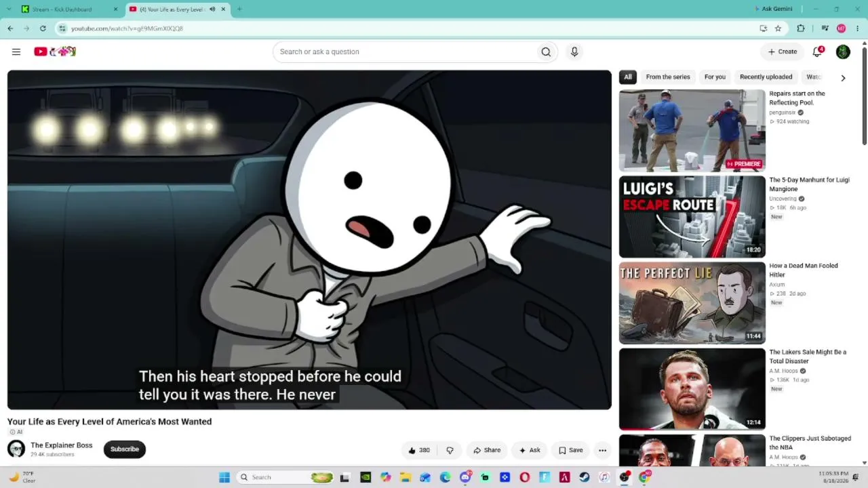Open more actions ellipsis under video
The width and height of the screenshot is (868, 488).
coord(602,450)
